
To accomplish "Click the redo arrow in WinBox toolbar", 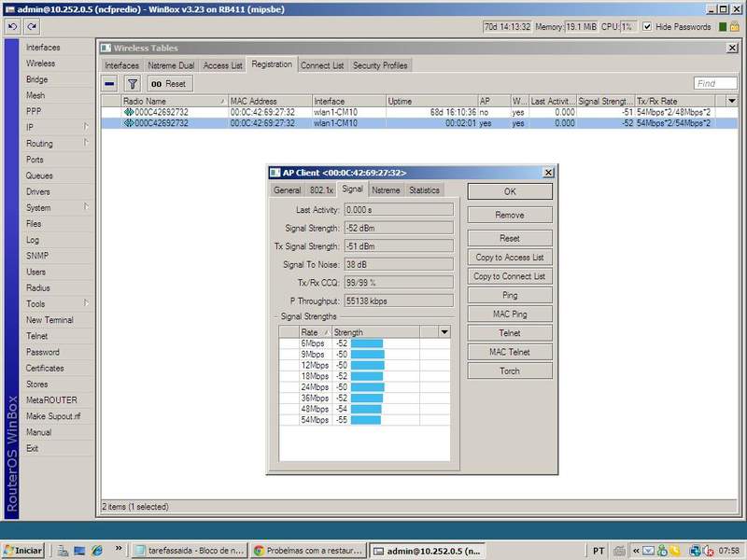I will click(32, 27).
